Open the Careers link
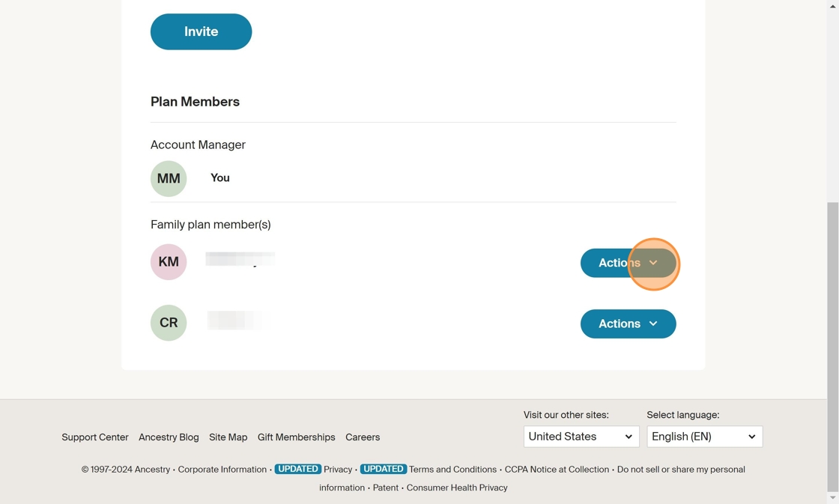Image resolution: width=839 pixels, height=504 pixels. [363, 437]
